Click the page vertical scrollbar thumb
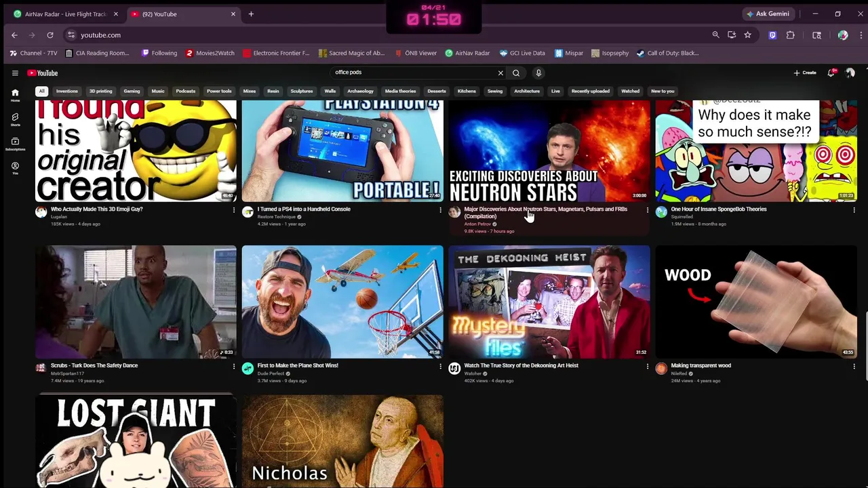868x488 pixels. tap(865, 346)
